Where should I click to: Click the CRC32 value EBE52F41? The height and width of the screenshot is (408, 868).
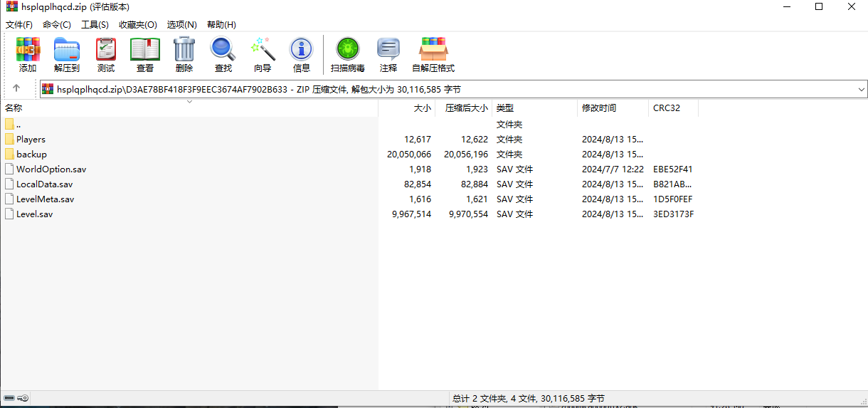[673, 169]
